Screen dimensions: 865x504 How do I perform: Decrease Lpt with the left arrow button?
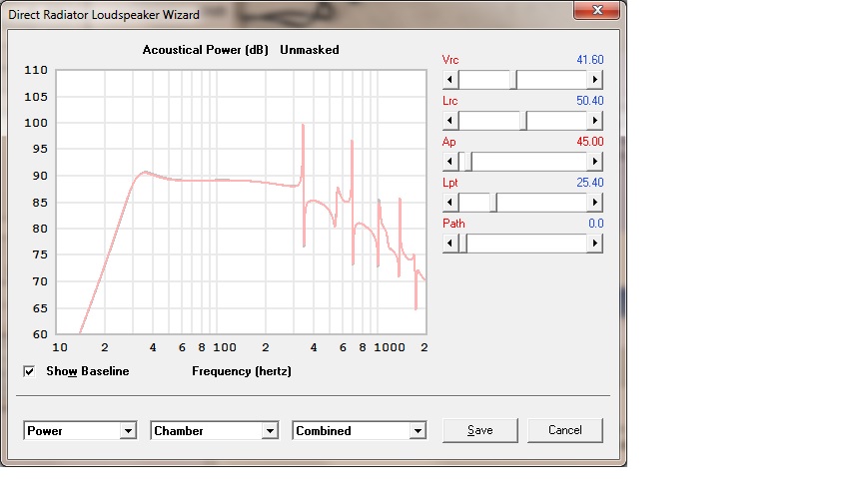point(450,203)
